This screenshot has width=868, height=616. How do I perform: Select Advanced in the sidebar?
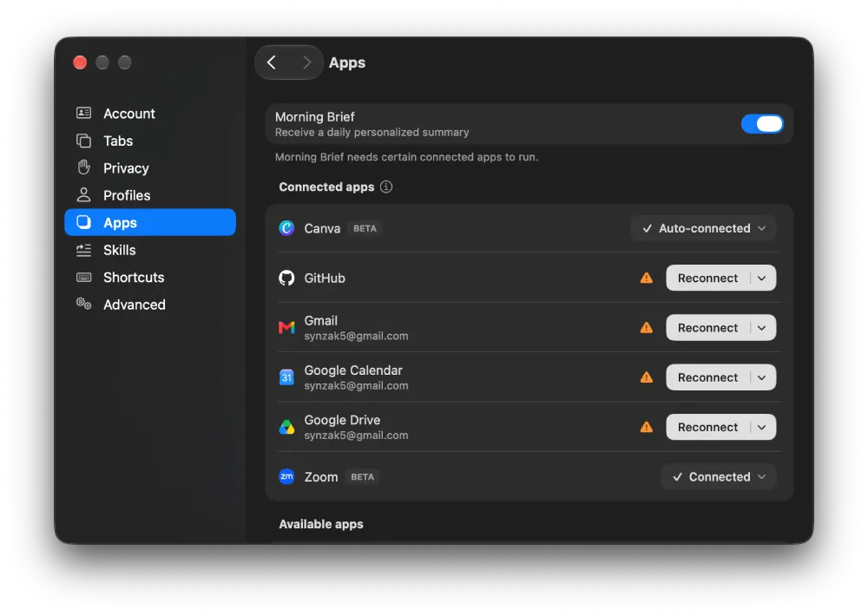(x=150, y=305)
